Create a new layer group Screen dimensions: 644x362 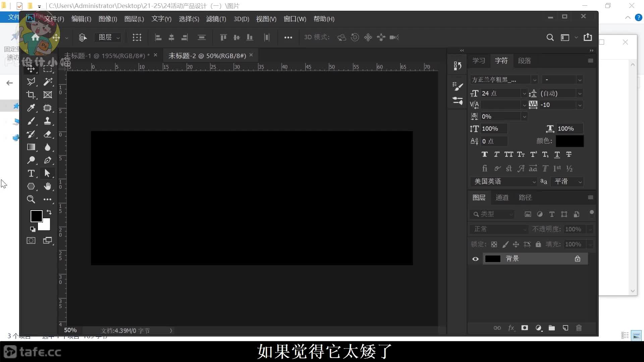552,328
